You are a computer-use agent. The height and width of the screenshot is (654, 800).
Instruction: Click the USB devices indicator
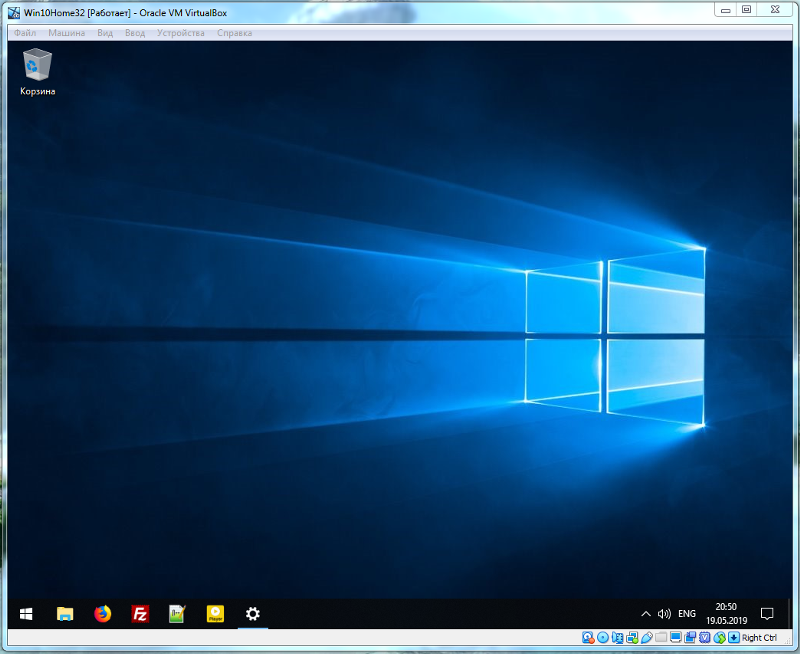647,637
